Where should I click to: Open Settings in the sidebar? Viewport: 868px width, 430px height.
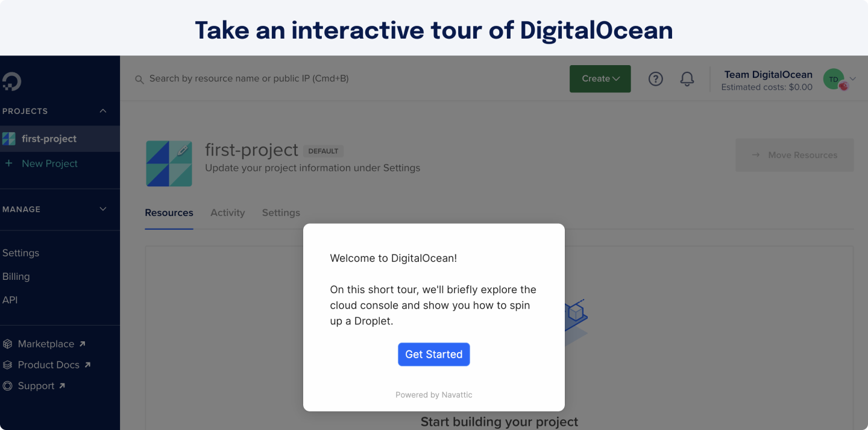[x=20, y=253]
